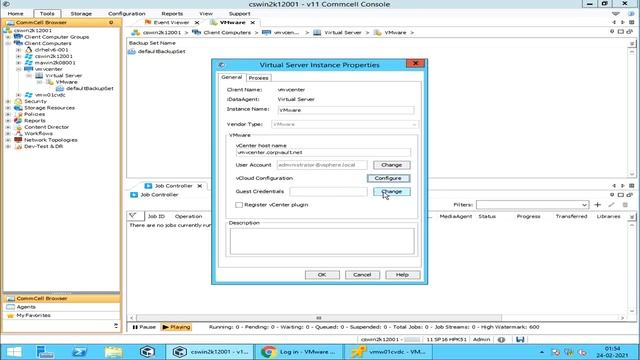Click inside the Description text area

322,241
